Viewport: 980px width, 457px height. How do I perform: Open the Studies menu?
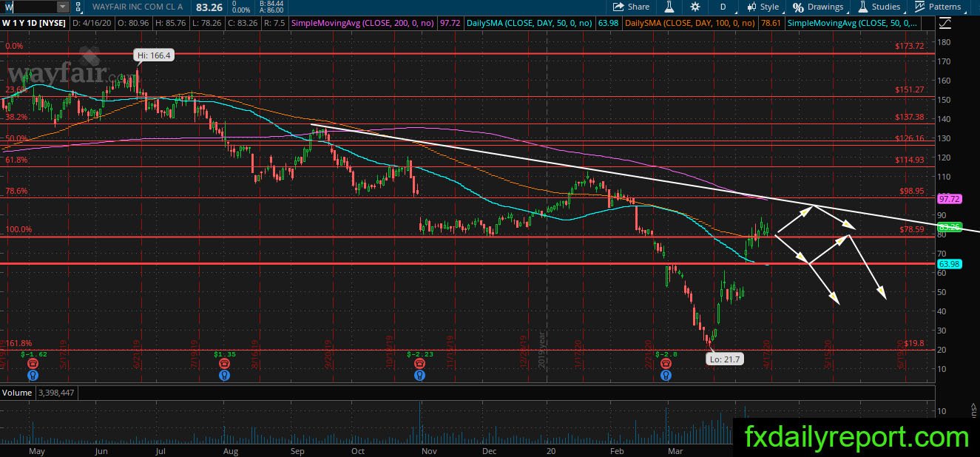[x=879, y=7]
